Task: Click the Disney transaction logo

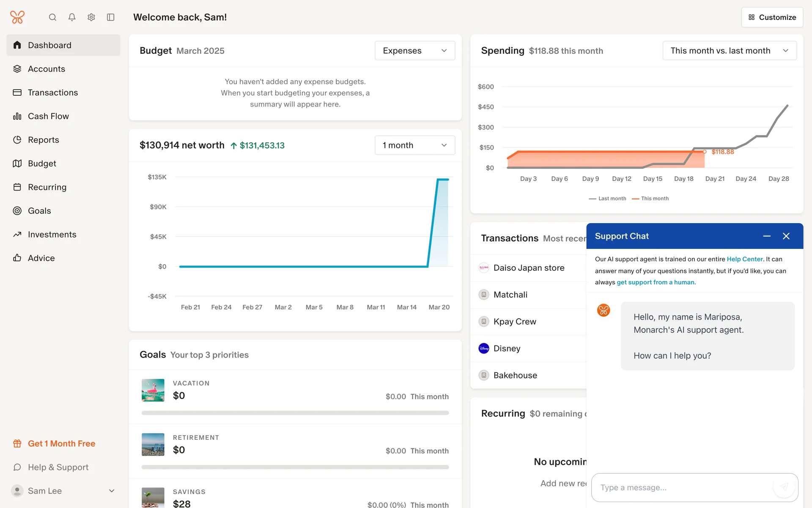Action: point(484,348)
